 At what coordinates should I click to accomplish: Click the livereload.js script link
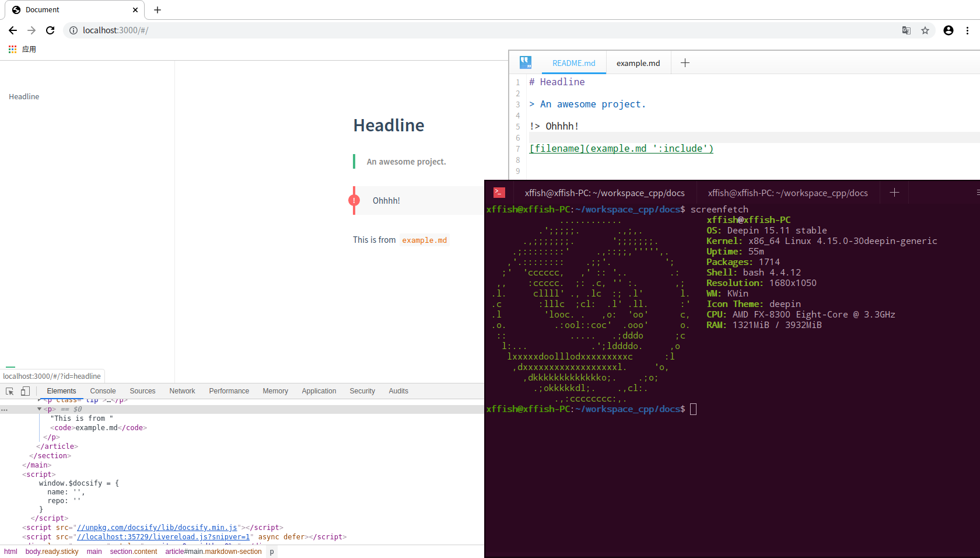tap(163, 537)
